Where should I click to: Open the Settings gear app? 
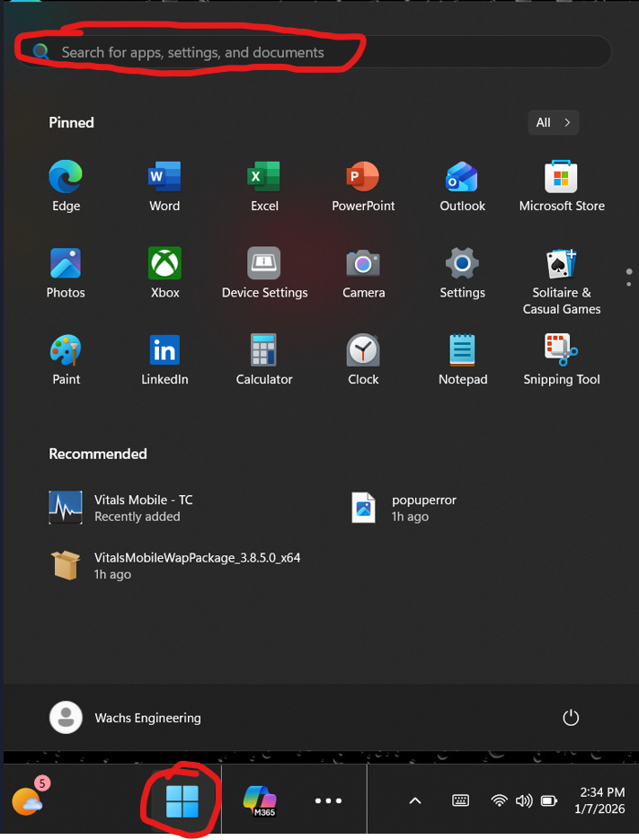pos(462,273)
